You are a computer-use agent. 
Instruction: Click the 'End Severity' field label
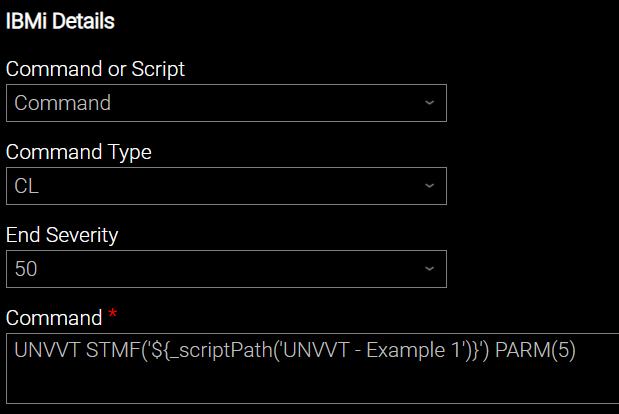coord(62,236)
